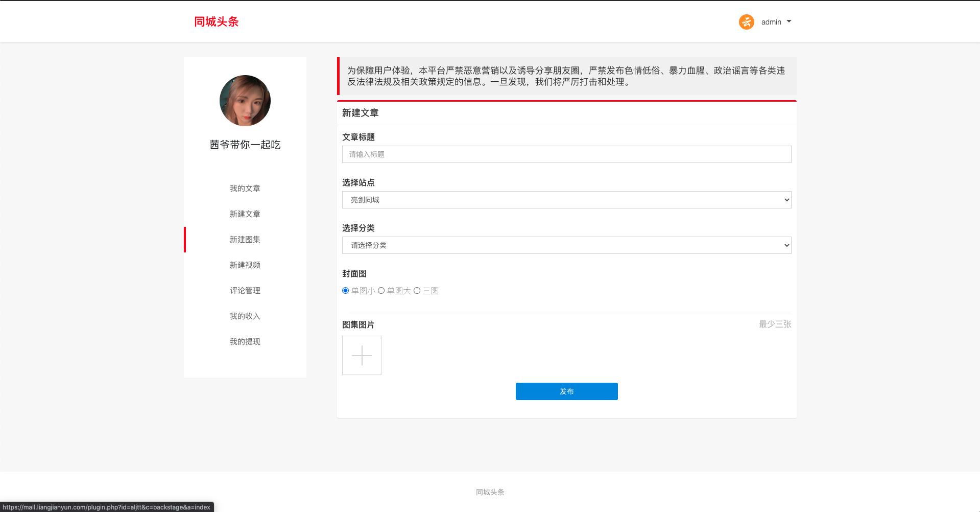
Task: Click the orange admin avatar icon
Action: [746, 22]
